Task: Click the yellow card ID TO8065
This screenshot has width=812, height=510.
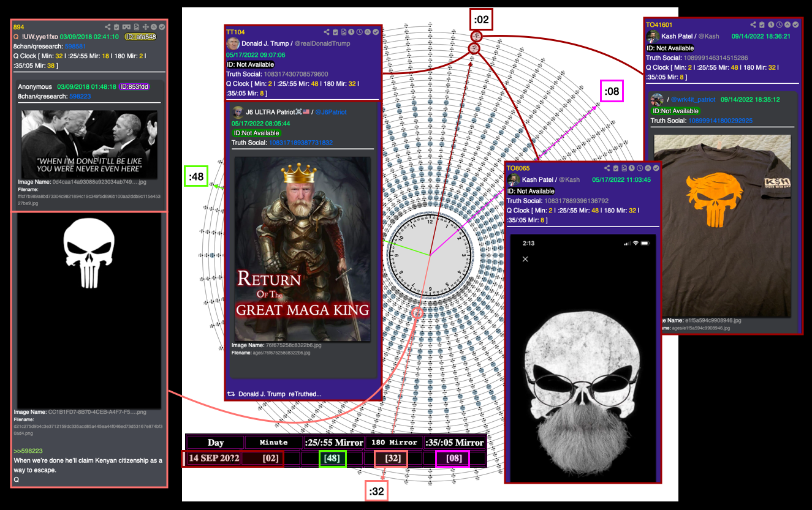Action: [518, 168]
